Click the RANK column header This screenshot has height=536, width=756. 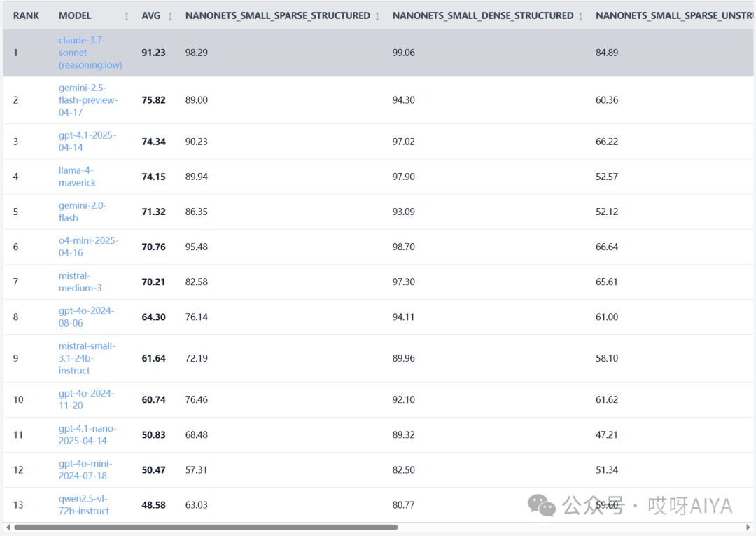[26, 16]
